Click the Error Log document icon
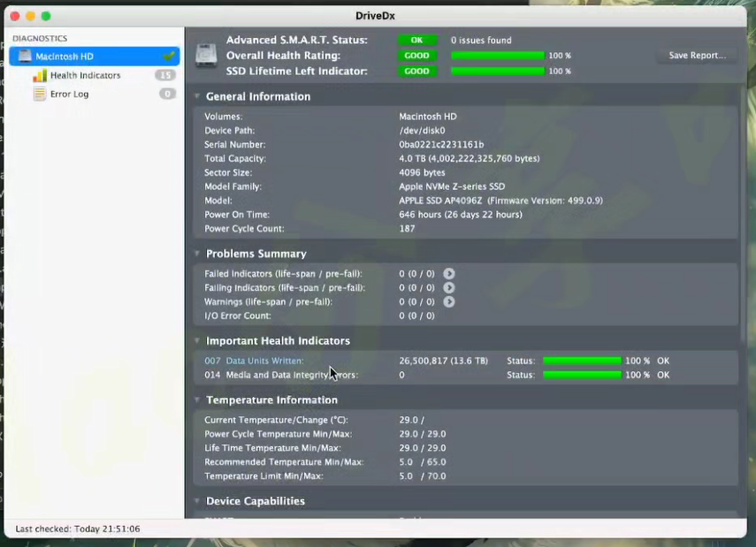The height and width of the screenshot is (547, 756). click(40, 94)
